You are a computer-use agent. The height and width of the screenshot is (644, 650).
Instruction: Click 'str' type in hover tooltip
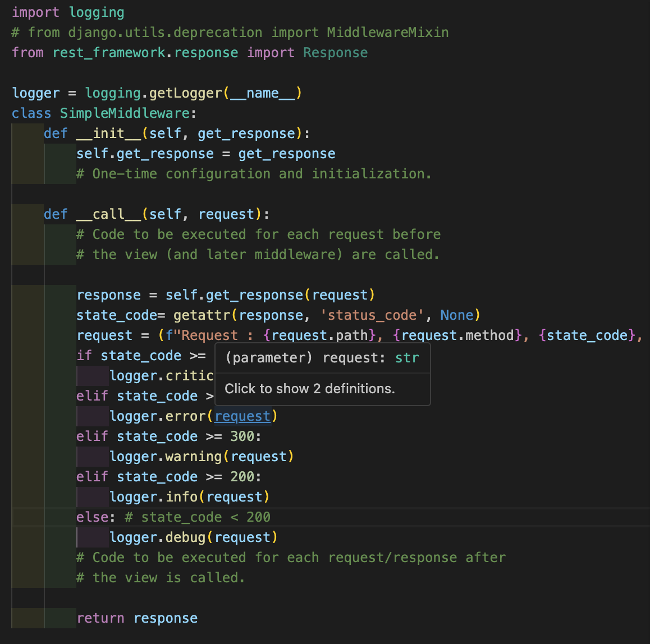(x=407, y=358)
